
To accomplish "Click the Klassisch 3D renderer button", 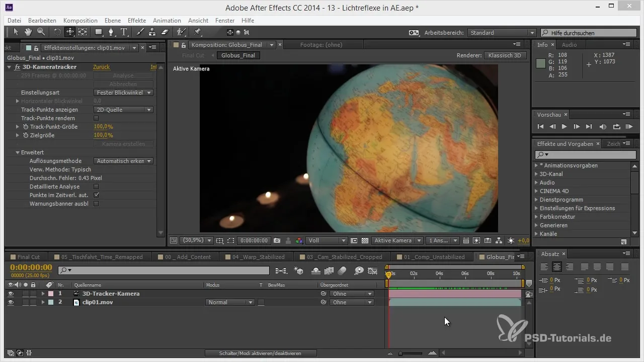I will pos(505,55).
